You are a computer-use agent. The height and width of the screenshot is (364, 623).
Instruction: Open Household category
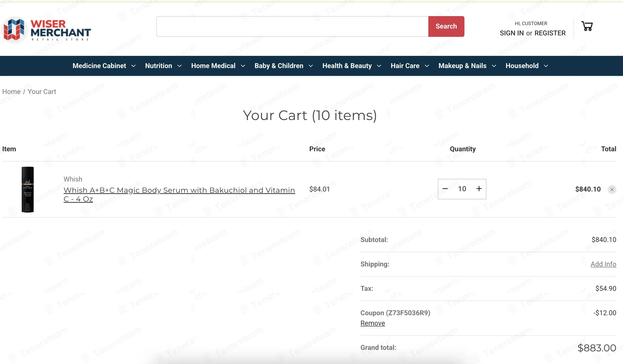point(522,66)
